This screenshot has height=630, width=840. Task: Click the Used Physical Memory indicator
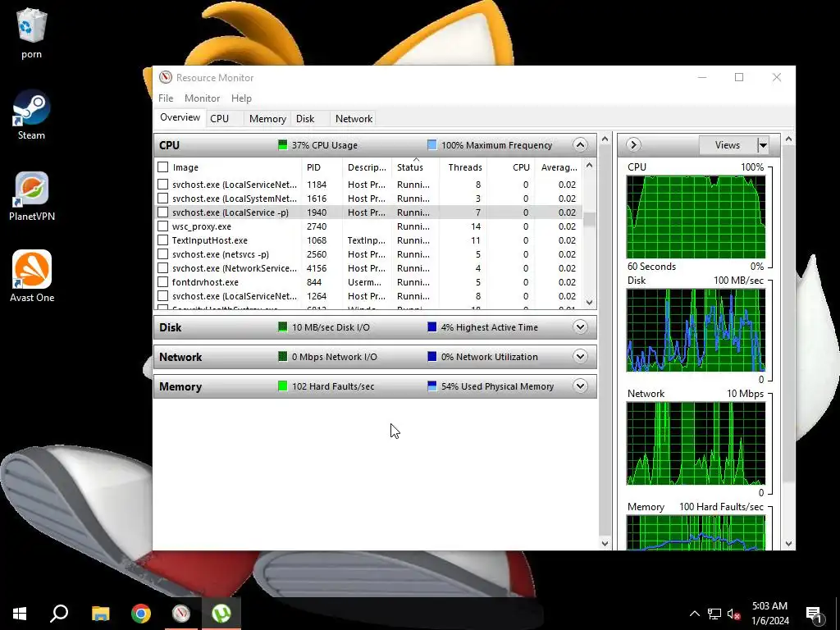[431, 386]
